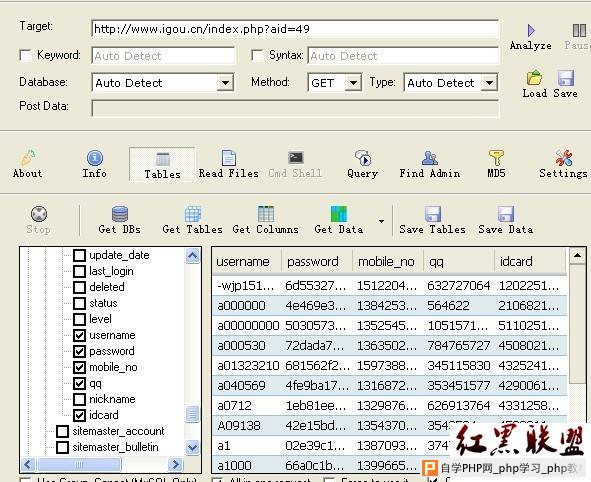Open the Database dropdown
The height and width of the screenshot is (482, 591).
pos(225,83)
